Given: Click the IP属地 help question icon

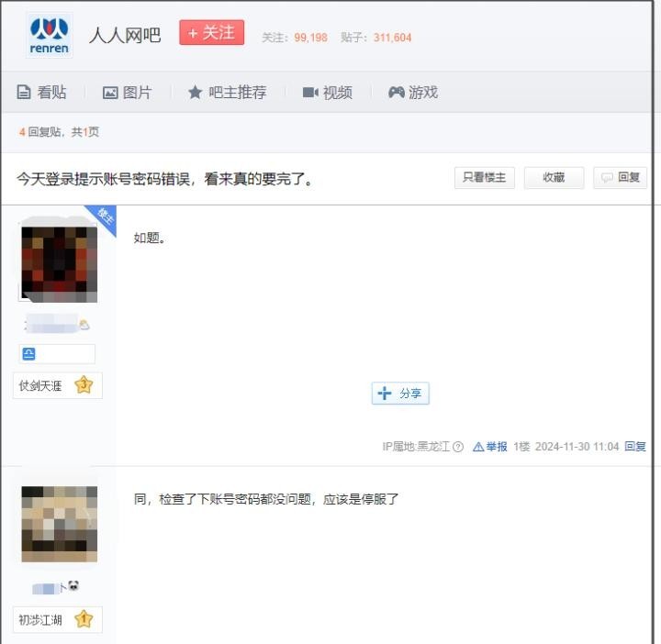Looking at the screenshot, I should (x=458, y=447).
